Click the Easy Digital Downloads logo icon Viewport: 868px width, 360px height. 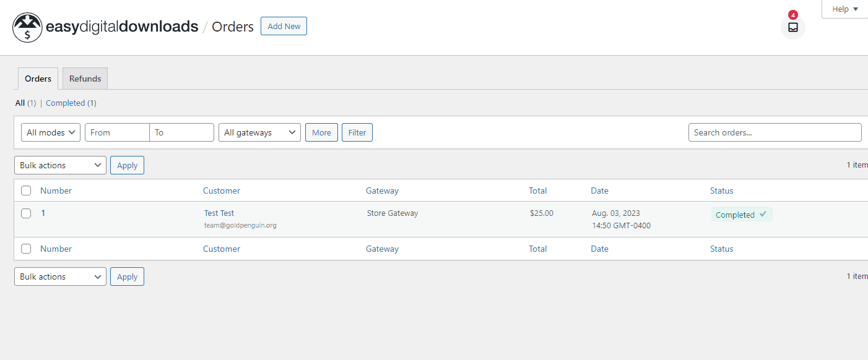[27, 27]
